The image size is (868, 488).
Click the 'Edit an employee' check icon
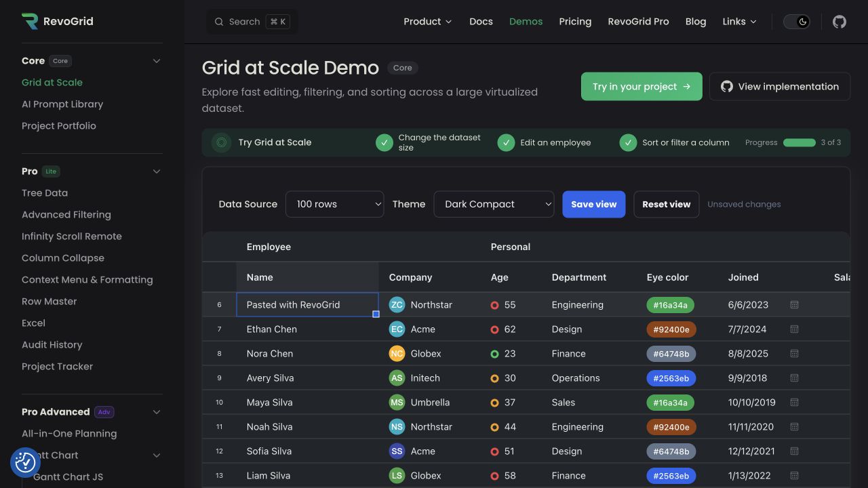point(506,142)
